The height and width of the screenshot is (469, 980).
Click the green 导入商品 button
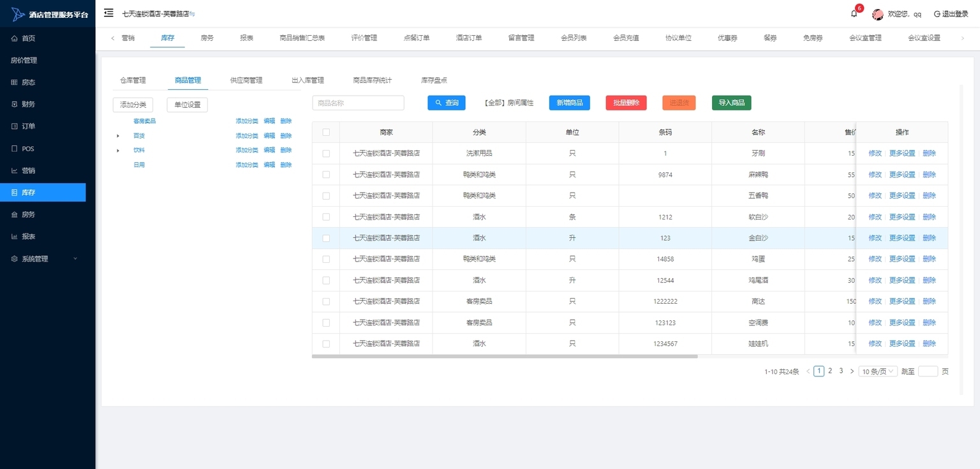(x=732, y=103)
